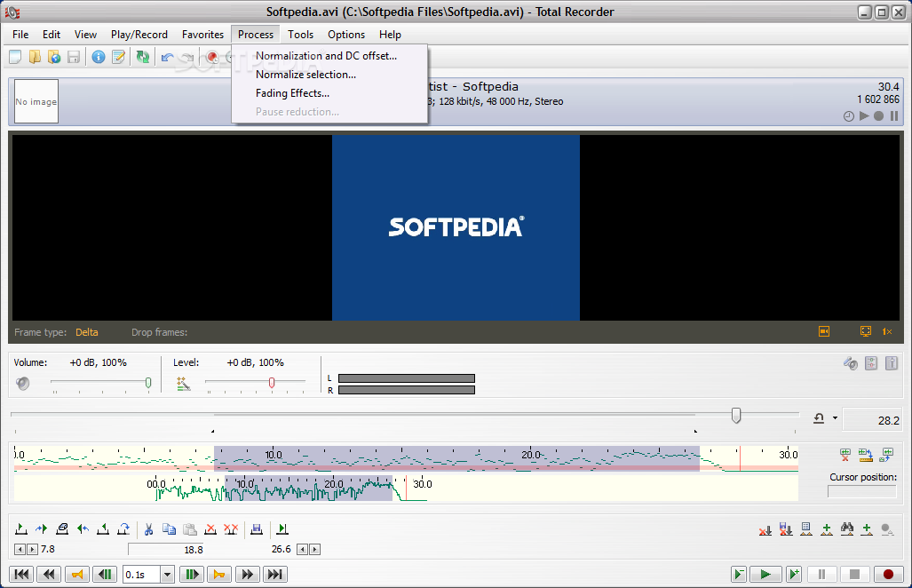Image resolution: width=912 pixels, height=588 pixels.
Task: Click the edit tags notepad icon
Action: (118, 57)
